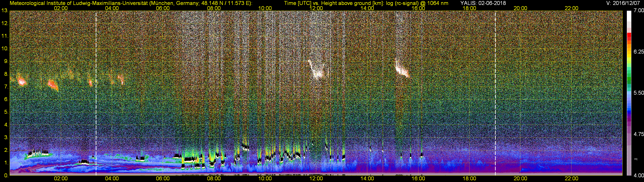Click the 18:00 label on the top axis
The image size is (644, 182).
coord(469,8)
